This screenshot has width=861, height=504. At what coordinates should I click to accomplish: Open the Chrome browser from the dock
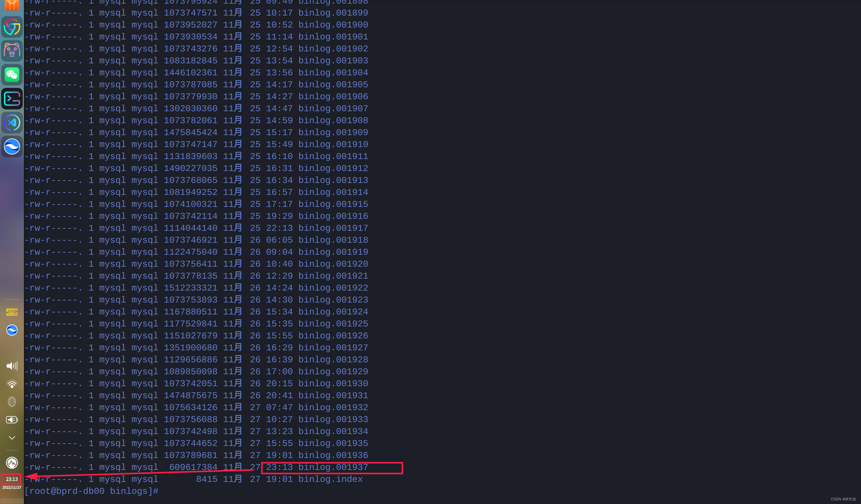(12, 27)
